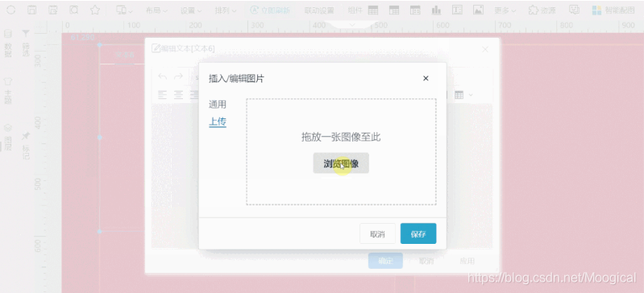The image size is (644, 293).
Task: Click the dashed image drop zone
Action: point(341,151)
